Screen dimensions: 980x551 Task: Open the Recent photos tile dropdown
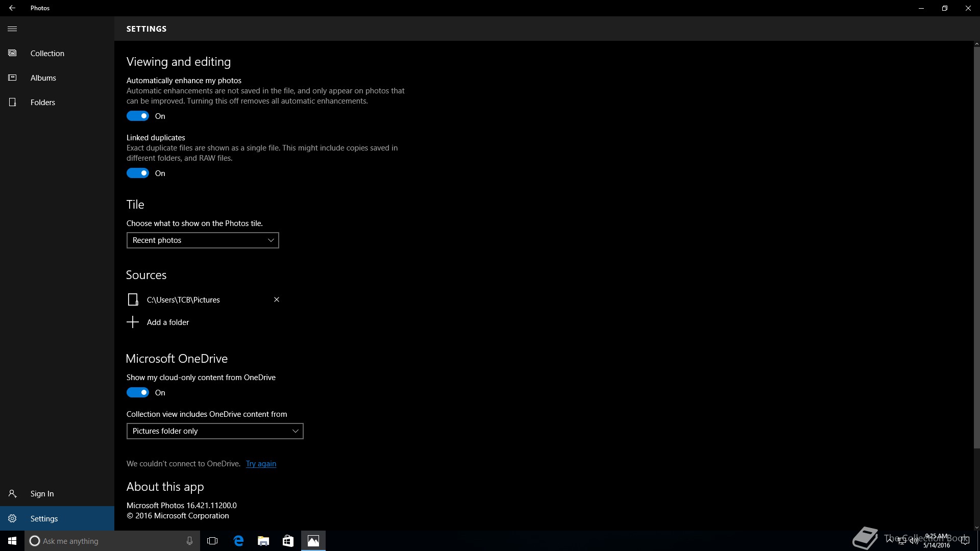[203, 240]
